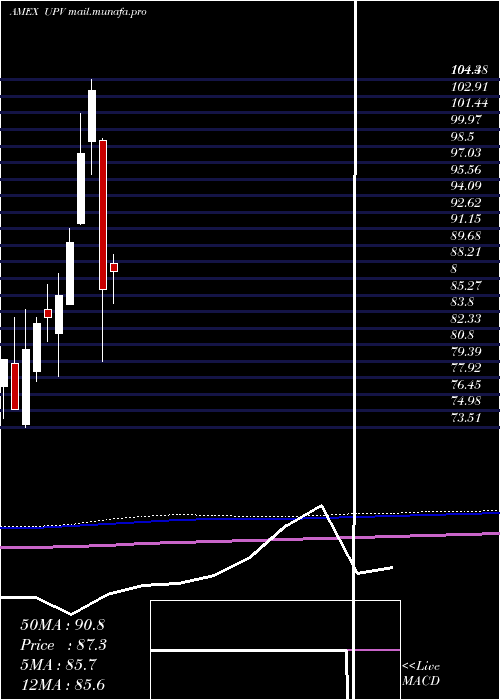The image size is (500, 700).
Task: Click the 'Price : 87.3' reading
Action: (x=64, y=645)
